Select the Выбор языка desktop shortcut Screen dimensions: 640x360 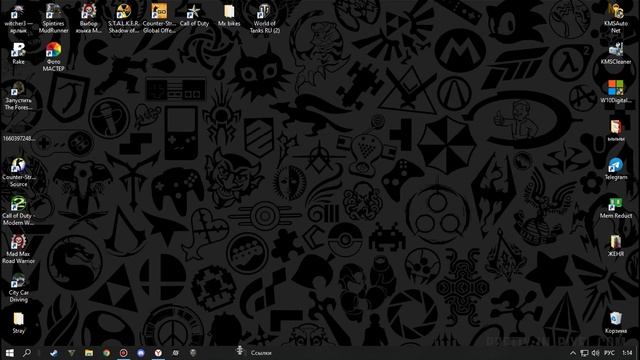coord(89,11)
